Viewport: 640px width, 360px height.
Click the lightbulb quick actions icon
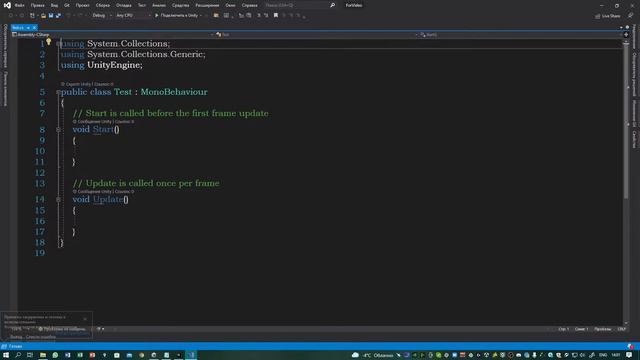pyautogui.click(x=49, y=42)
